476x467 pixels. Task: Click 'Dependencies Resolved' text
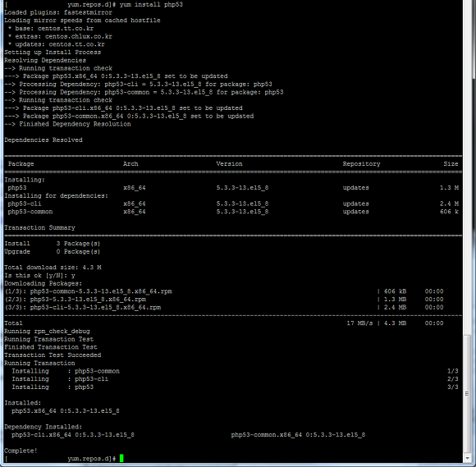pyautogui.click(x=43, y=140)
